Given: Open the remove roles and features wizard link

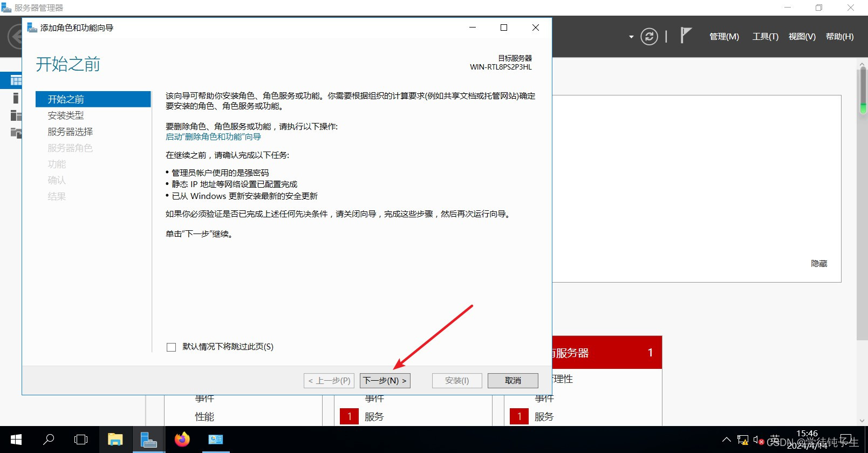Looking at the screenshot, I should pos(213,137).
